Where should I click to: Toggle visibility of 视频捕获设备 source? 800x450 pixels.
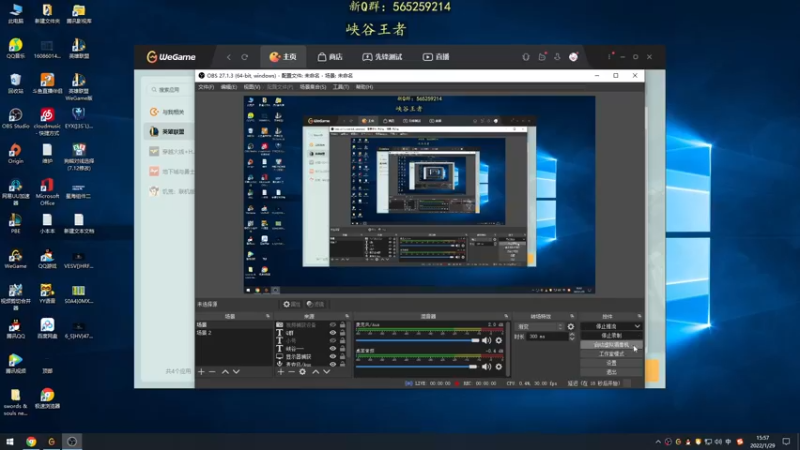point(333,325)
